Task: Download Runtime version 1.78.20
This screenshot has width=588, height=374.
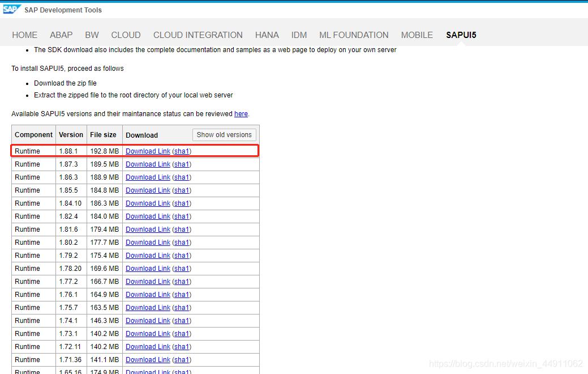Action: coord(148,269)
